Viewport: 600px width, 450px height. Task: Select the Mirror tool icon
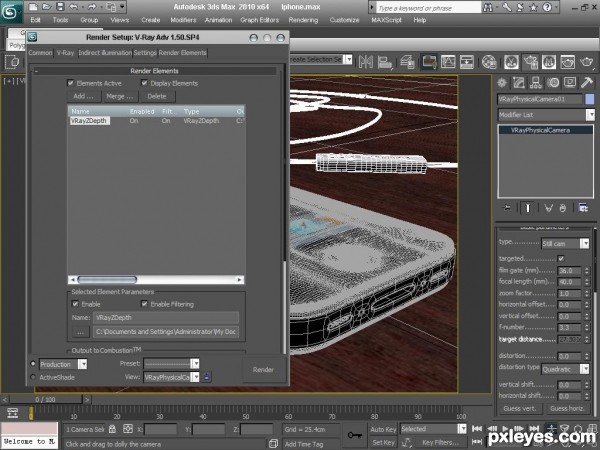(366, 62)
